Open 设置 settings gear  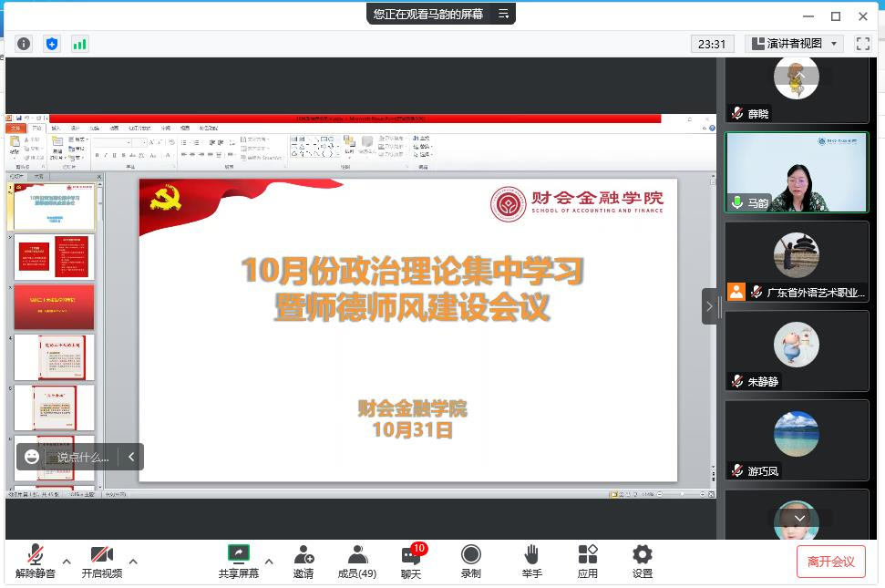(643, 561)
